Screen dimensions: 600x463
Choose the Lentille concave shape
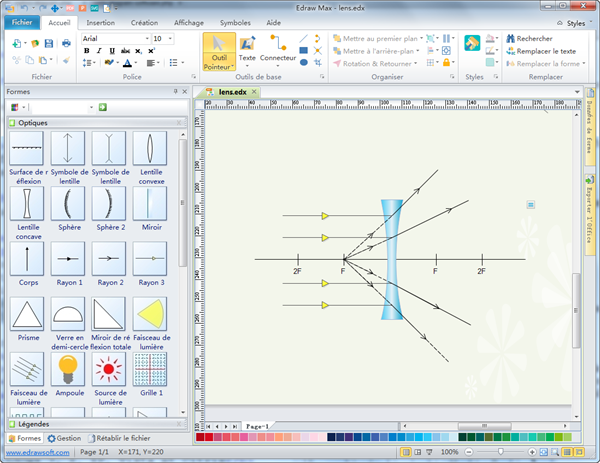(26, 204)
